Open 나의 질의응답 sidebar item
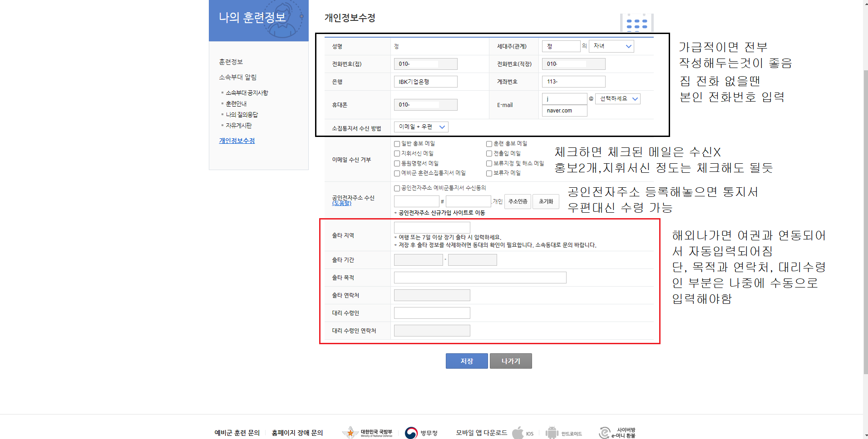The width and height of the screenshot is (868, 439). pyautogui.click(x=242, y=115)
